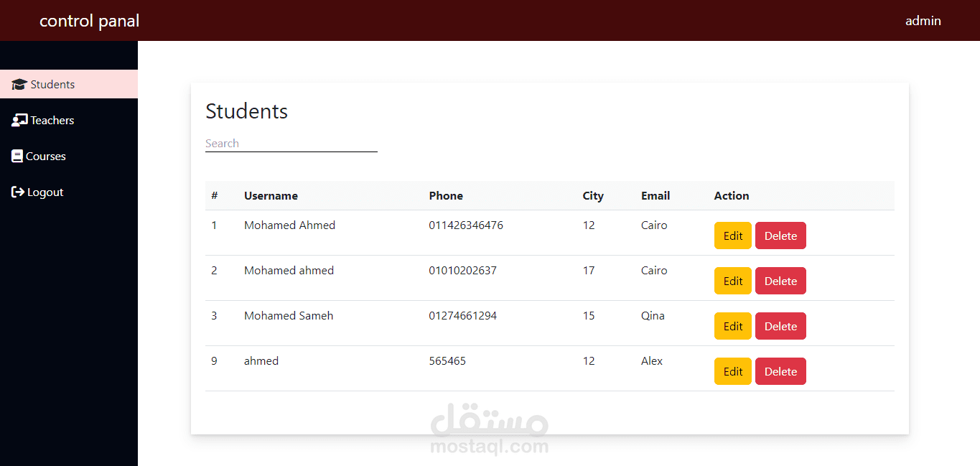
Task: Edit the Mohamed Ahmed student row
Action: click(x=733, y=236)
